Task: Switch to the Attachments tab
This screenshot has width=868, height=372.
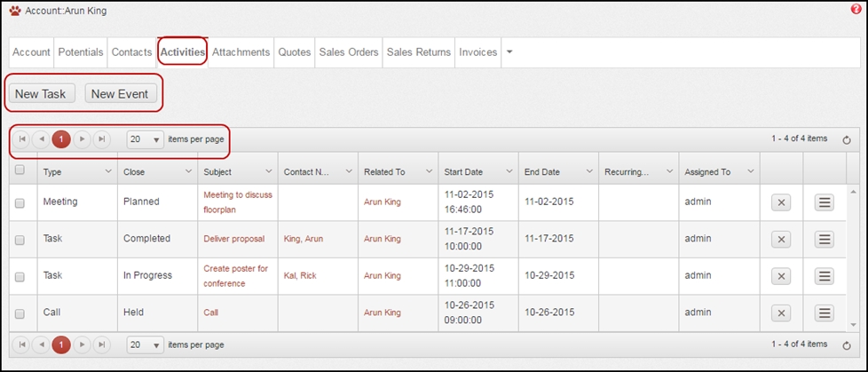Action: pos(241,52)
